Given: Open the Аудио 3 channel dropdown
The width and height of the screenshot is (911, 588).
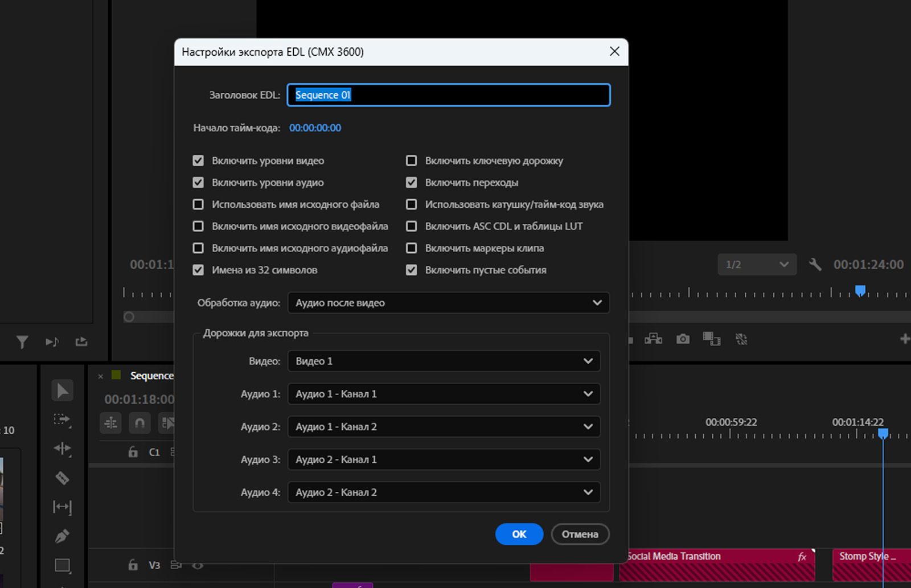Looking at the screenshot, I should pyautogui.click(x=444, y=459).
